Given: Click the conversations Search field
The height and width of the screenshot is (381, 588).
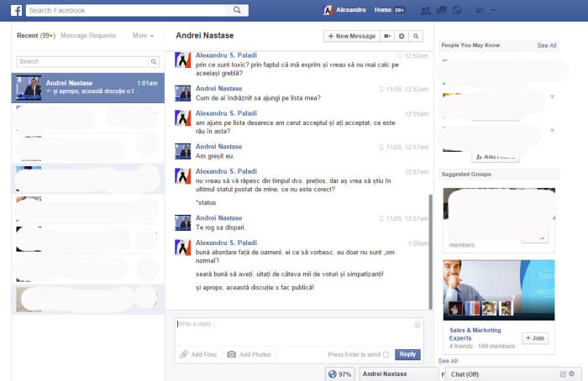Looking at the screenshot, I should [x=82, y=62].
